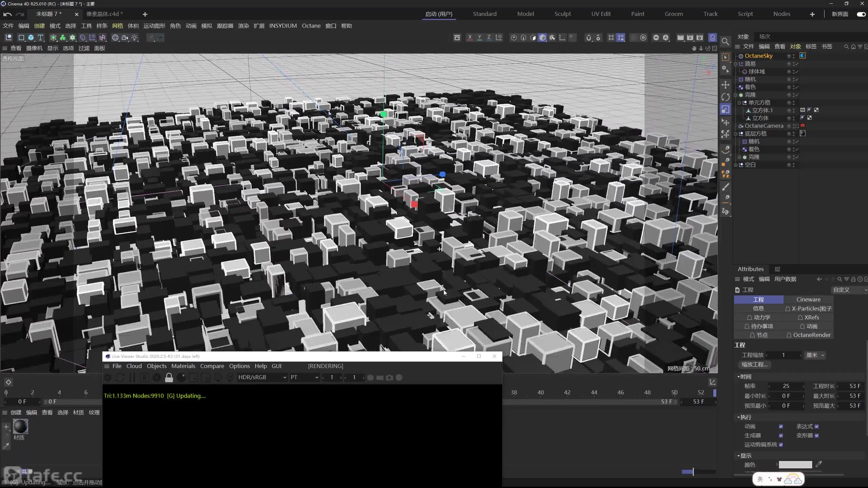Click the pause render icon in Live Viewer
The height and width of the screenshot is (488, 868).
(132, 377)
